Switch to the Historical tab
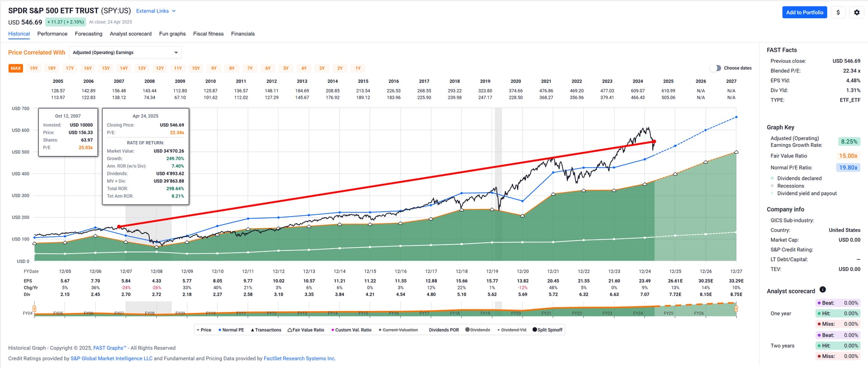Screen dimensions: 868x368 tap(19, 34)
